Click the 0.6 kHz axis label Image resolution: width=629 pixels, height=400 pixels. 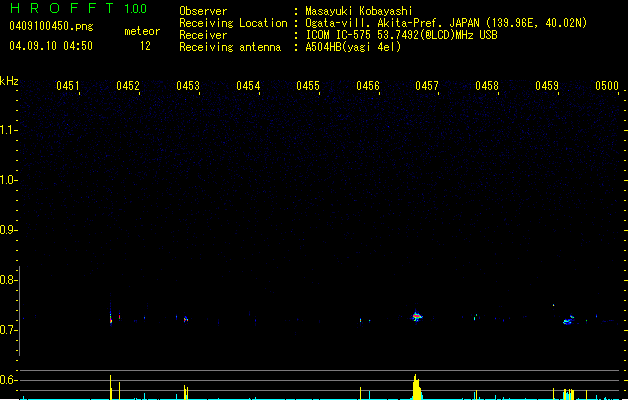7,380
